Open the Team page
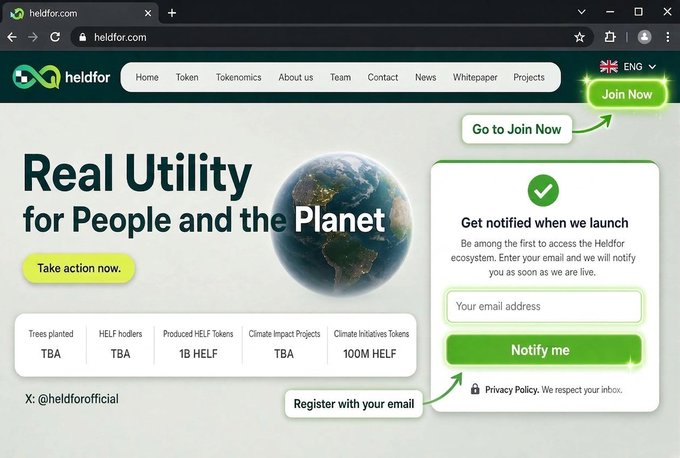Screen dimensions: 680x458 (340, 77)
